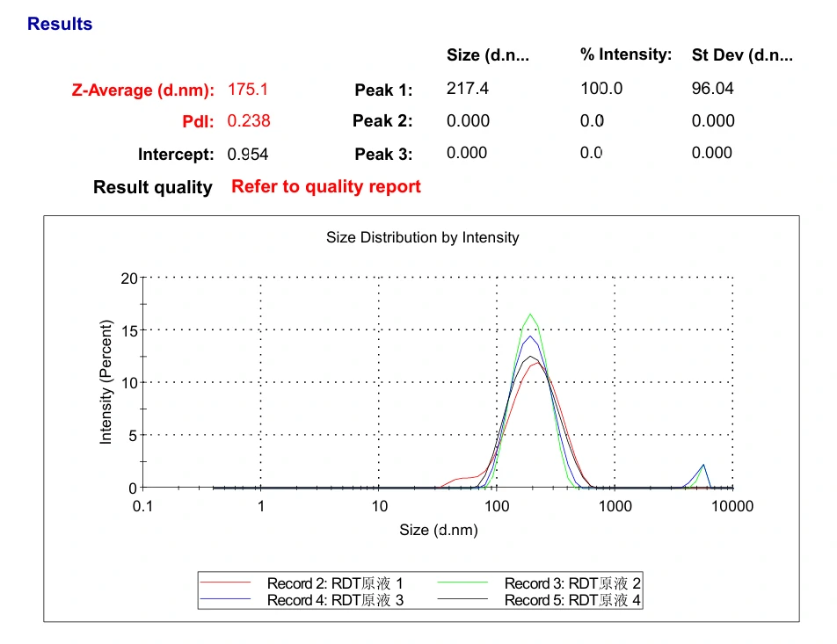Select the PdI value 0.238
Image resolution: width=837 pixels, height=644 pixels.
tap(249, 121)
